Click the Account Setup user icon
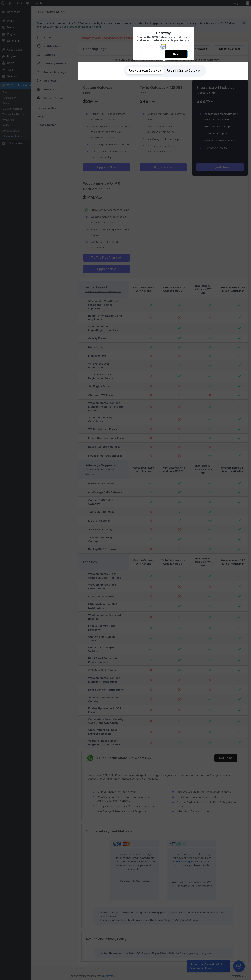Image resolution: width=251 pixels, height=980 pixels. click(x=39, y=98)
